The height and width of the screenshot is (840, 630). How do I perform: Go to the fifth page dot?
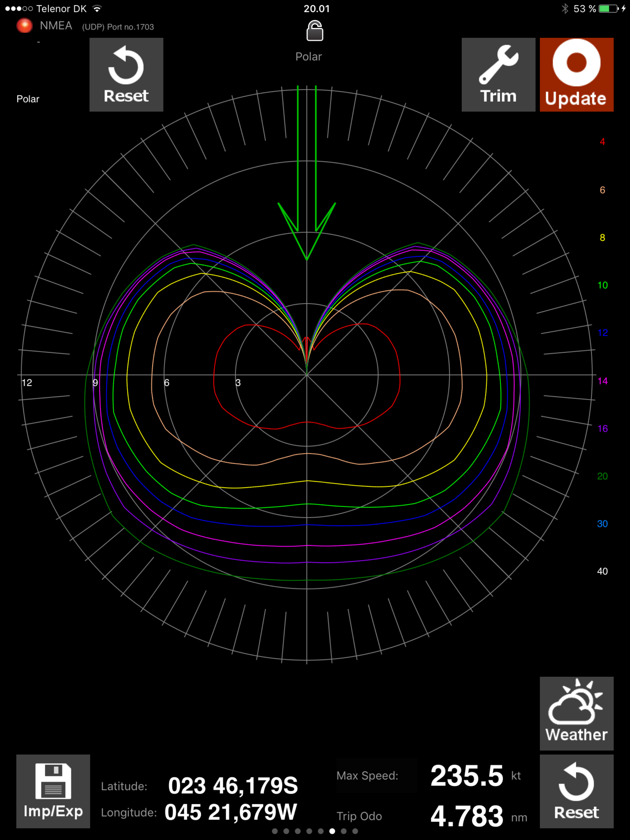click(320, 831)
